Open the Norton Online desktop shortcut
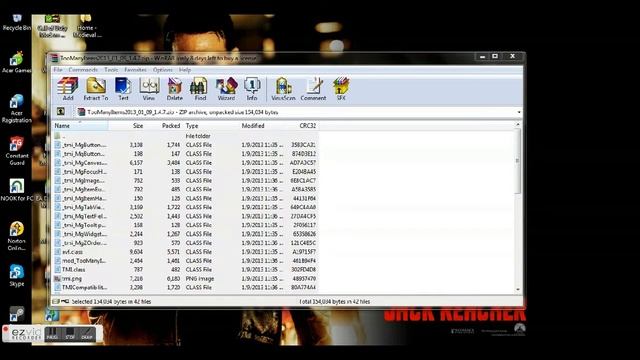Image resolution: width=640 pixels, height=360 pixels. point(17,236)
